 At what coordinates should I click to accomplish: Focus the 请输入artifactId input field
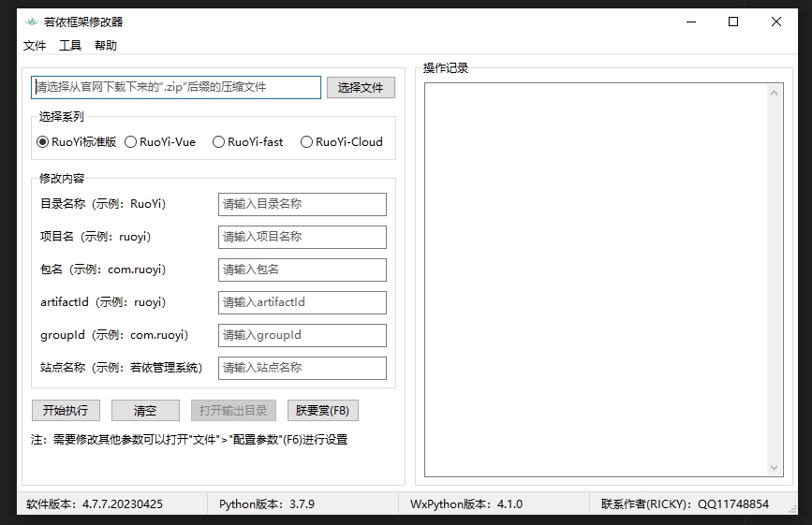pos(303,302)
